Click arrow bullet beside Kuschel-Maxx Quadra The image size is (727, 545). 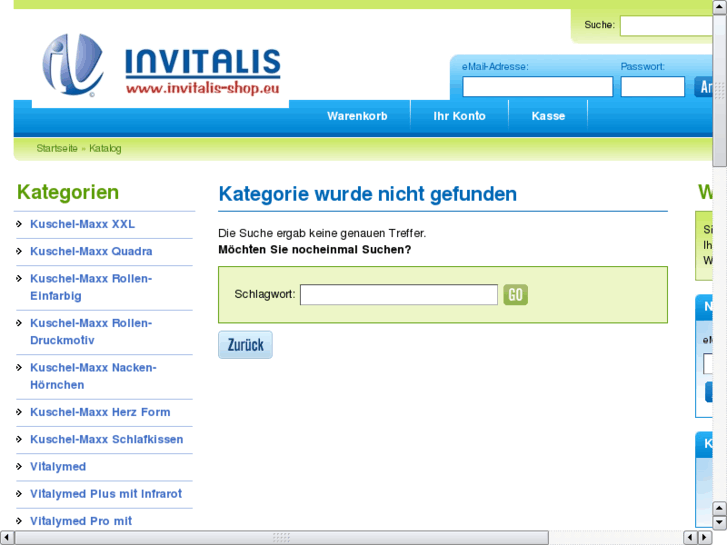tap(19, 251)
